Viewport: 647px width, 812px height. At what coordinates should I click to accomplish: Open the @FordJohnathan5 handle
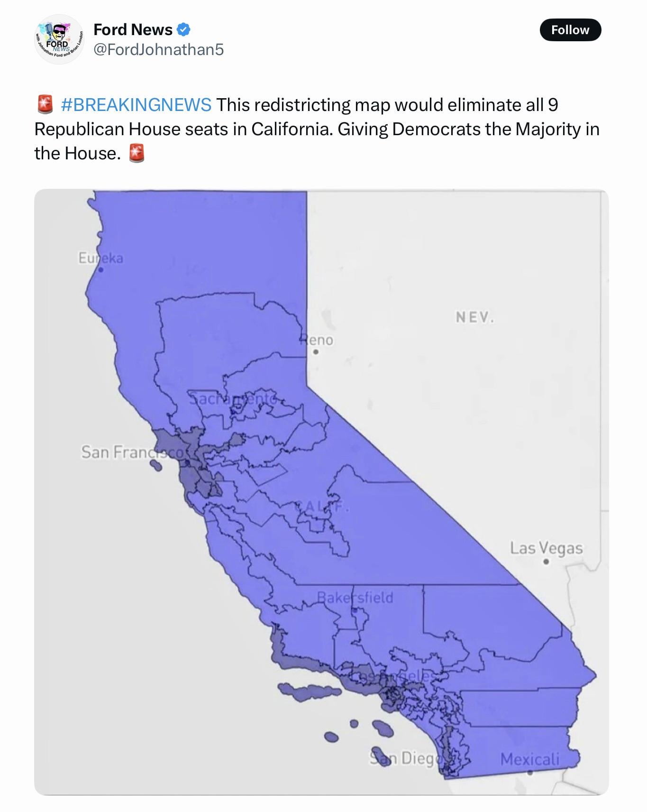pyautogui.click(x=158, y=49)
